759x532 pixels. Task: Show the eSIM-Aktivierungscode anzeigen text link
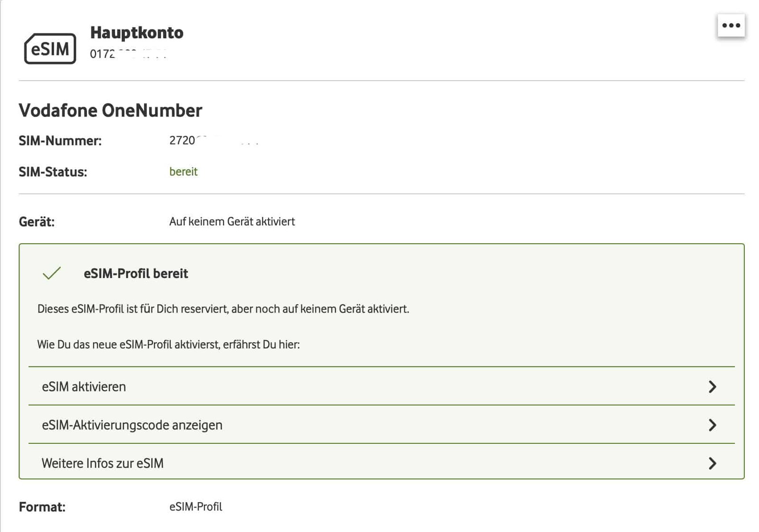(132, 425)
